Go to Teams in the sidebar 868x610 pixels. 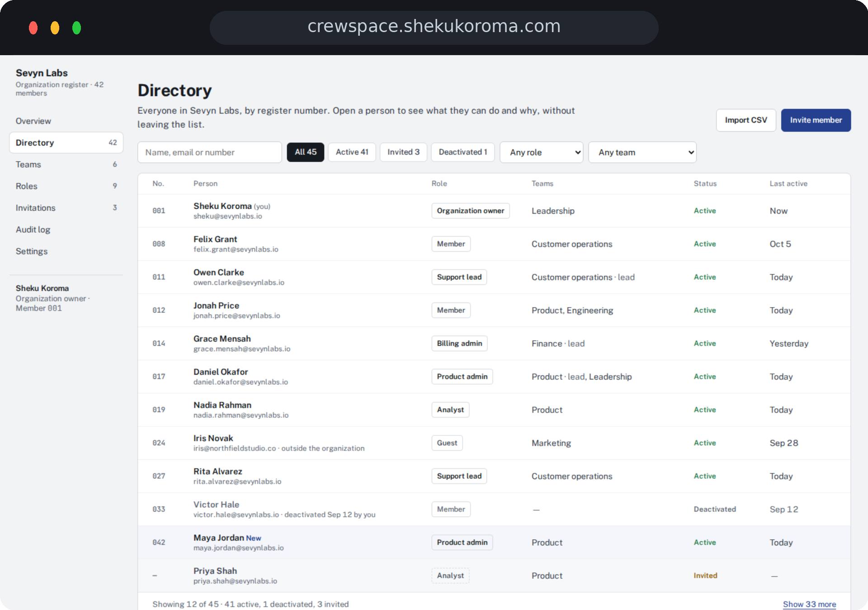click(66, 164)
